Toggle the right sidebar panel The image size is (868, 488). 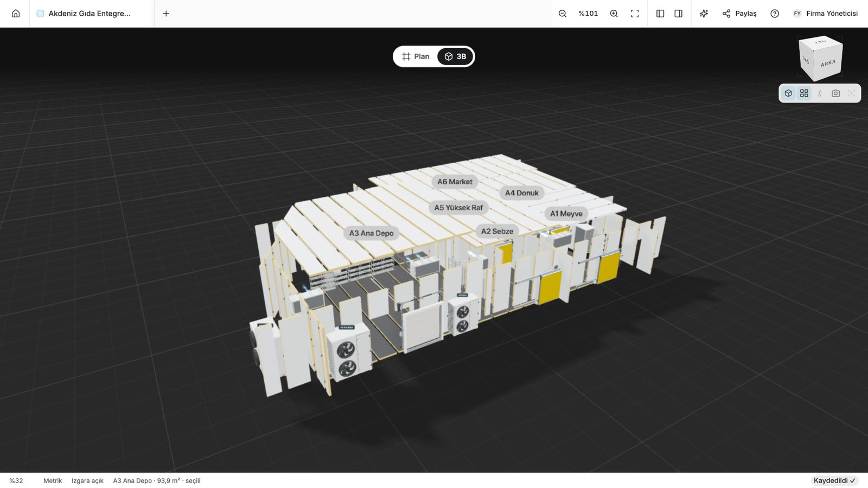pyautogui.click(x=678, y=14)
